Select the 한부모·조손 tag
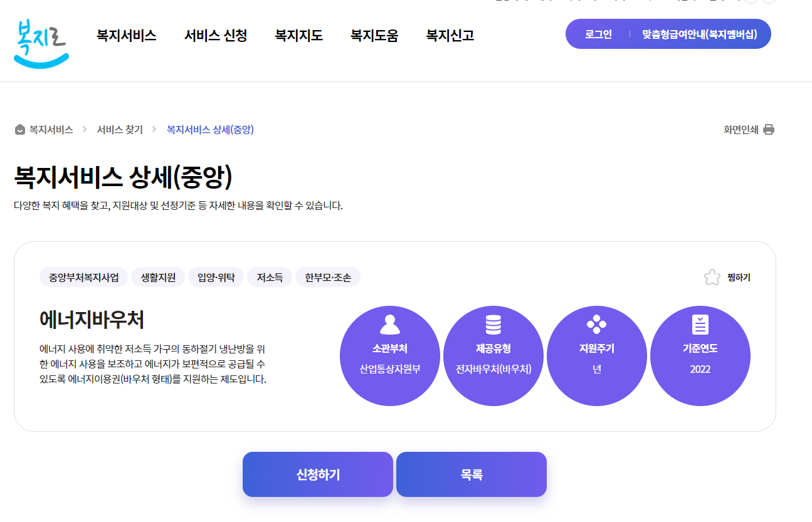The width and height of the screenshot is (812, 522). pos(329,276)
